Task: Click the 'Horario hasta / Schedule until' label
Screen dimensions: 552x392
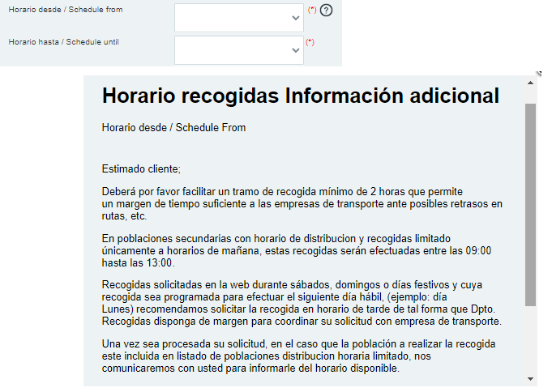Action: [63, 42]
